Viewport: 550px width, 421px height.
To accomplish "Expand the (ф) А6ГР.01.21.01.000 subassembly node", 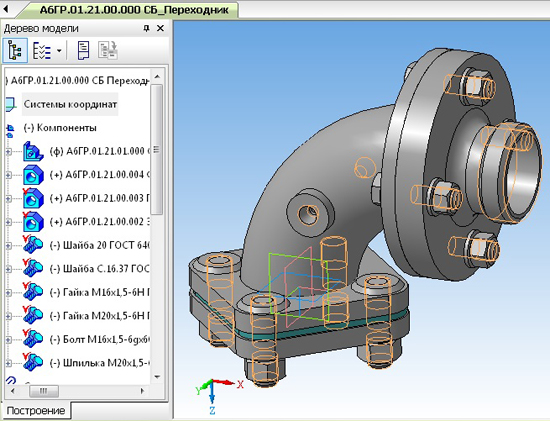I will pos(8,152).
